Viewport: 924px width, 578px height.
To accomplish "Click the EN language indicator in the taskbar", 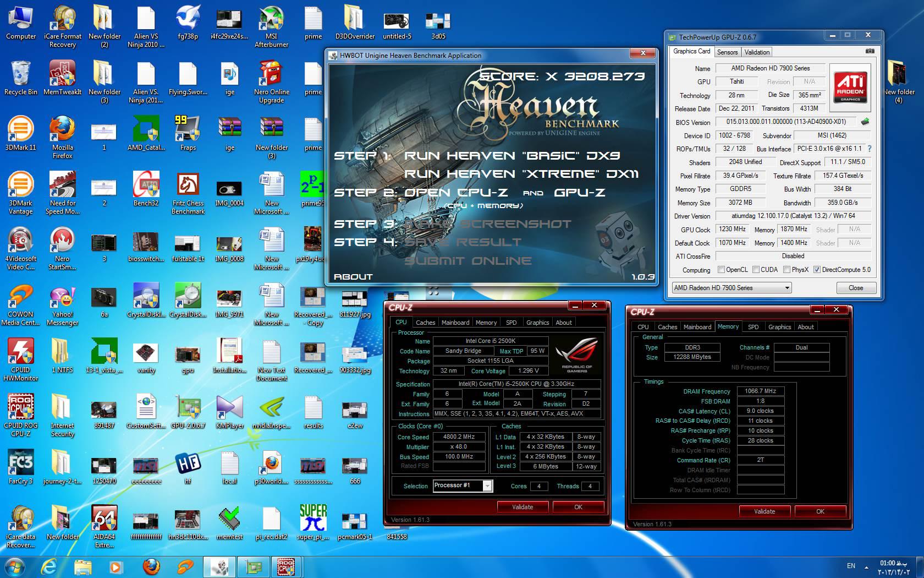I will [851, 566].
